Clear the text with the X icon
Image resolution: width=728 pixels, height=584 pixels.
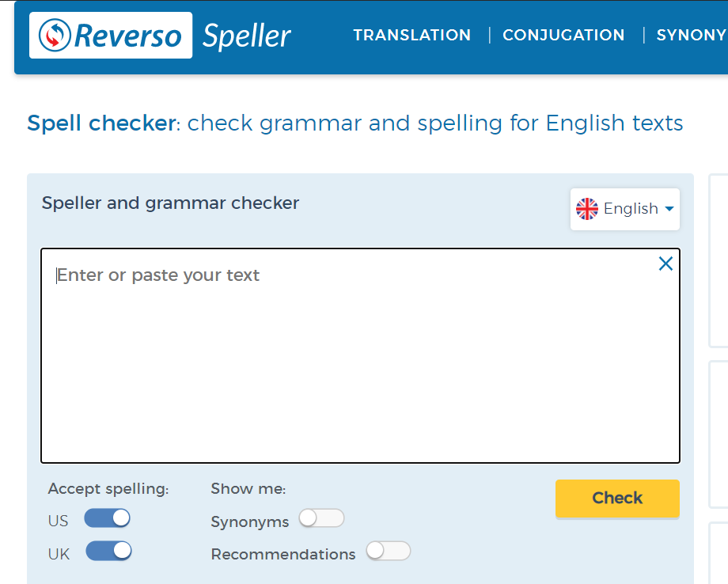[665, 264]
